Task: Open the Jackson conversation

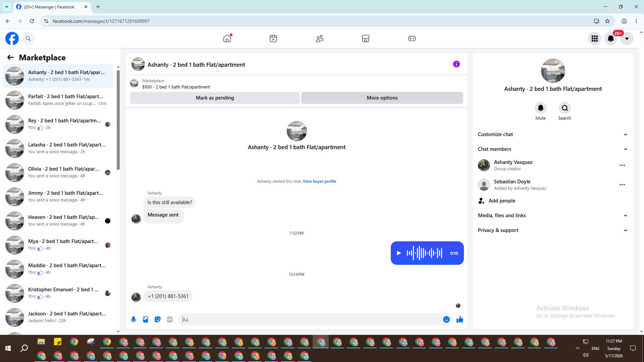Action: click(58, 317)
